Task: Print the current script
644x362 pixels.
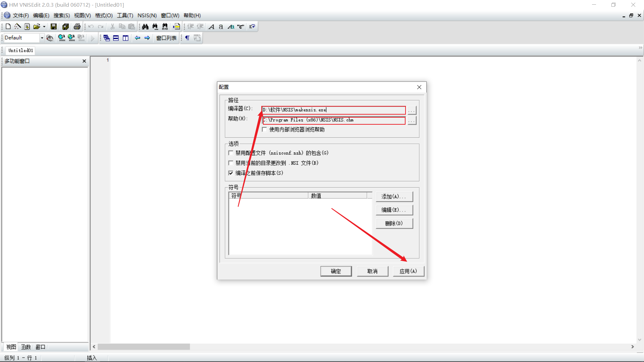Action: pyautogui.click(x=77, y=26)
